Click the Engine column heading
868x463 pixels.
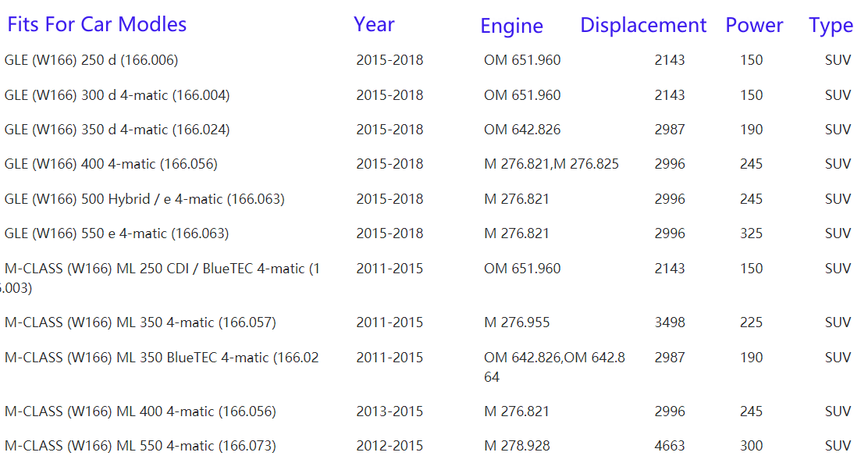[511, 26]
